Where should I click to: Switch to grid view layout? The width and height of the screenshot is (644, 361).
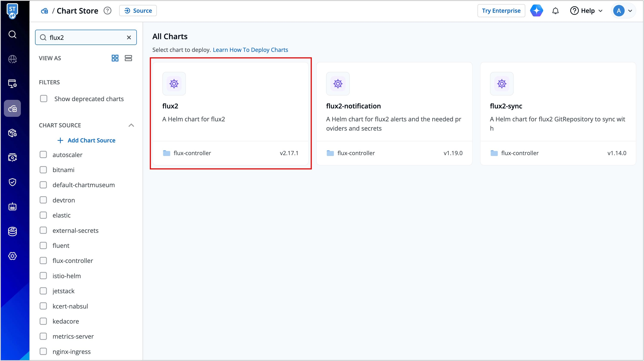click(x=115, y=58)
